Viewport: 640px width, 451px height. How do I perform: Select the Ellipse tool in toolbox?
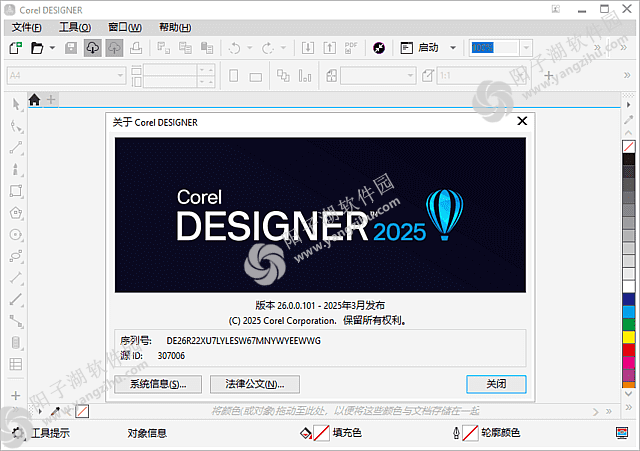[16, 235]
